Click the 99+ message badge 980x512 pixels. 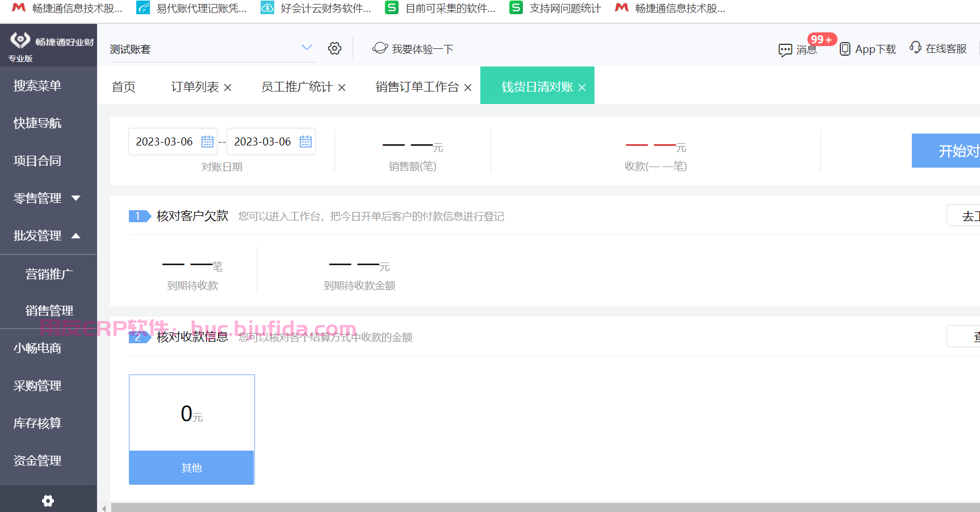point(822,39)
